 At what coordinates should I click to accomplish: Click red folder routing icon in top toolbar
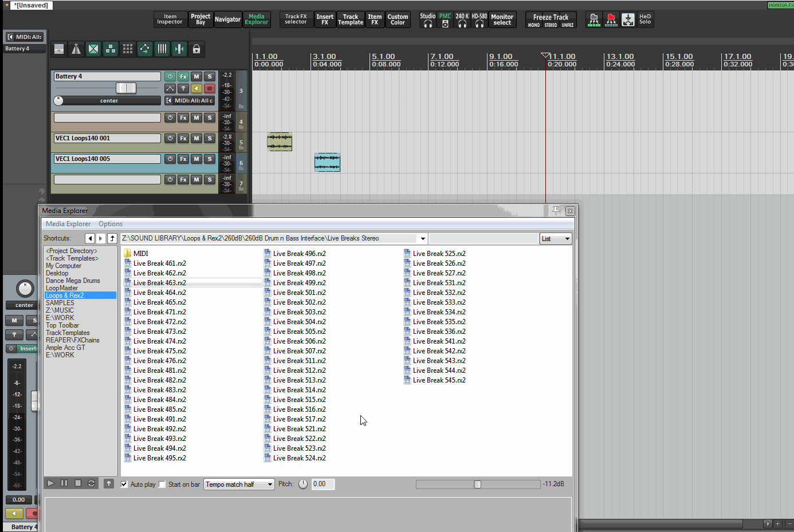tap(611, 20)
